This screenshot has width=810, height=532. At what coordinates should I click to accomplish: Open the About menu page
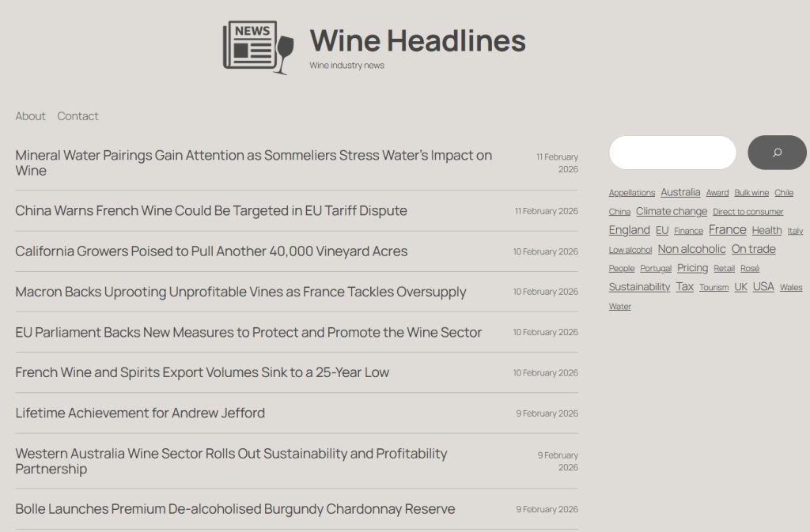(x=30, y=116)
